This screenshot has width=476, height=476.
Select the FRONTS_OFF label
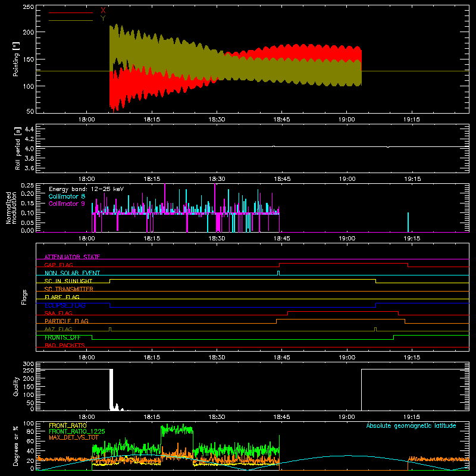62,337
